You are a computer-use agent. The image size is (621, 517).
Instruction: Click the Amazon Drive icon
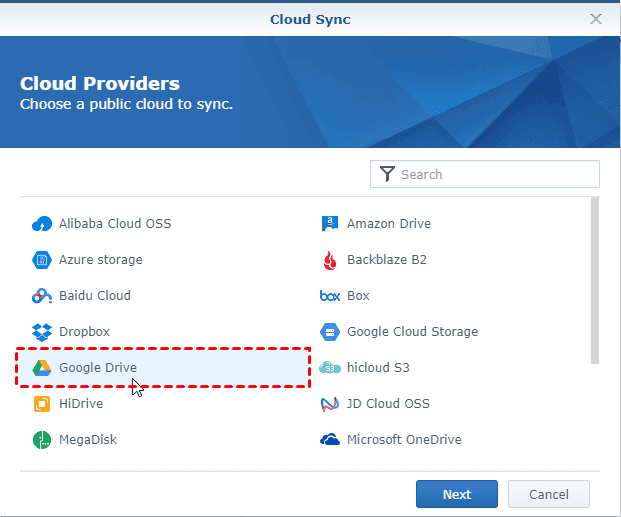(329, 224)
